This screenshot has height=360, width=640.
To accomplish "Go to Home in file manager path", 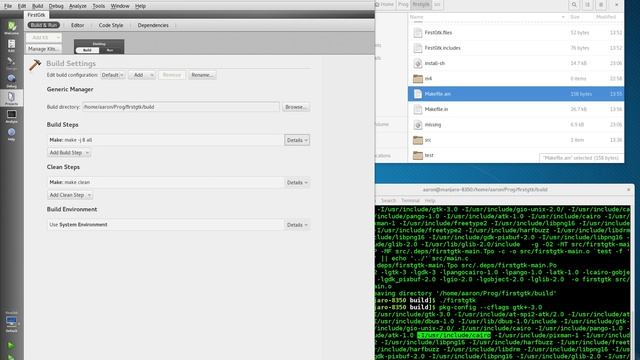I will (384, 4).
